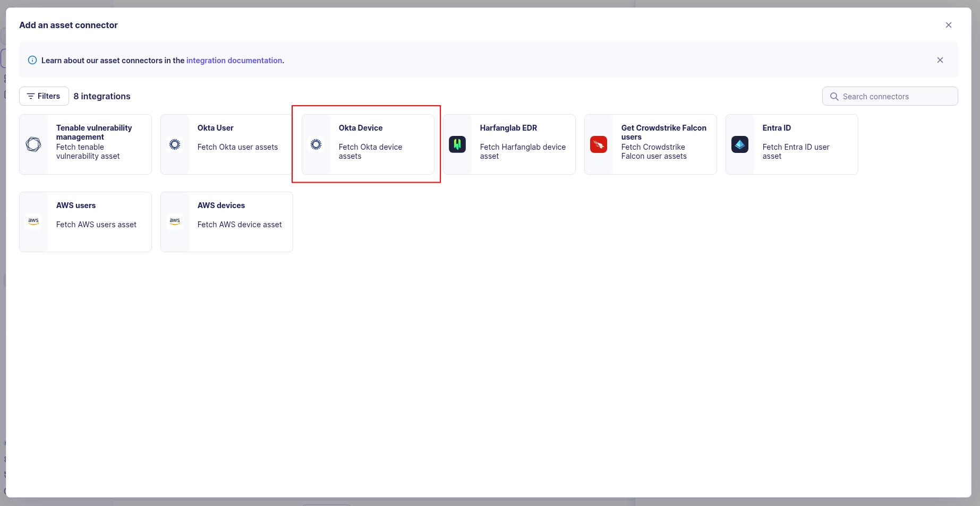Viewport: 980px width, 506px height.
Task: Click the Okta Device logo icon
Action: click(316, 144)
